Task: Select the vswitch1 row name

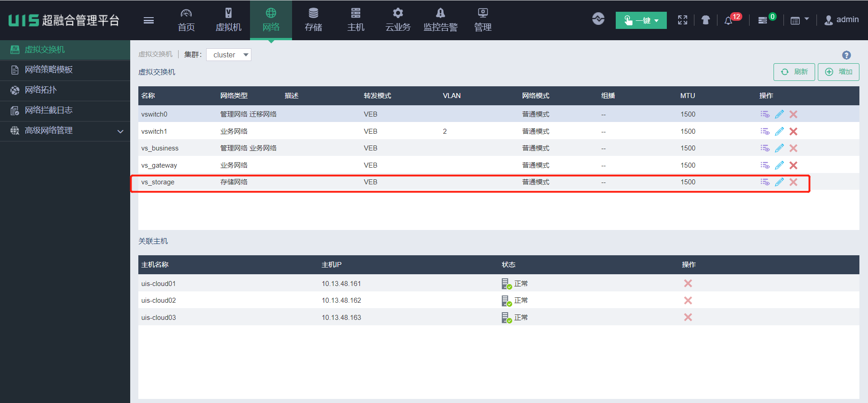Action: coord(154,131)
